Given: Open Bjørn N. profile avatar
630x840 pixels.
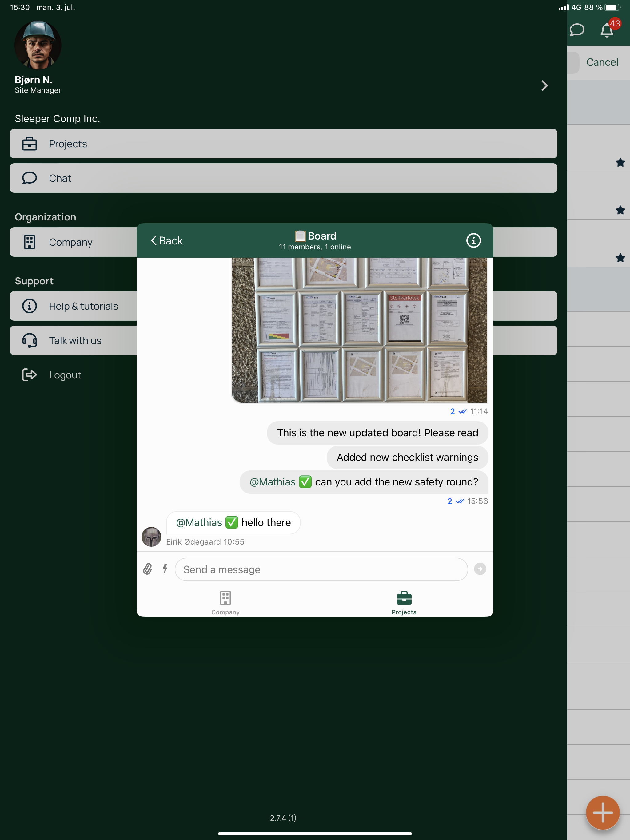Looking at the screenshot, I should [x=38, y=45].
